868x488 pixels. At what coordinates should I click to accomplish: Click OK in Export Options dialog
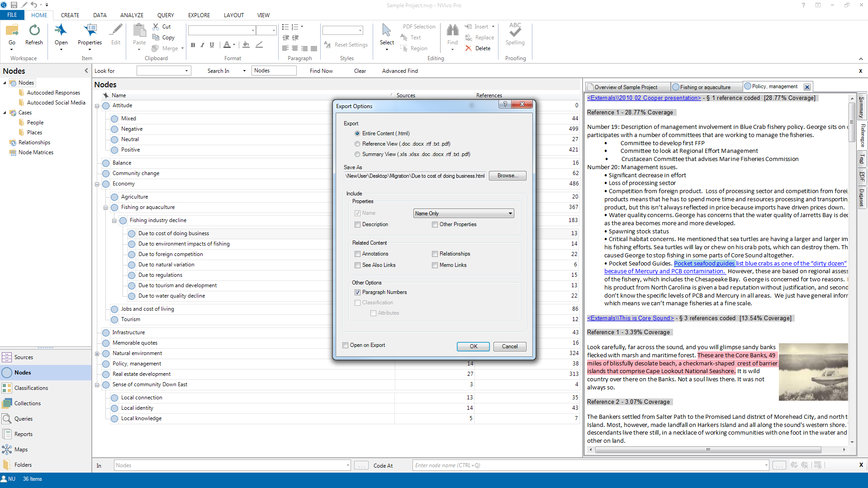pyautogui.click(x=473, y=346)
